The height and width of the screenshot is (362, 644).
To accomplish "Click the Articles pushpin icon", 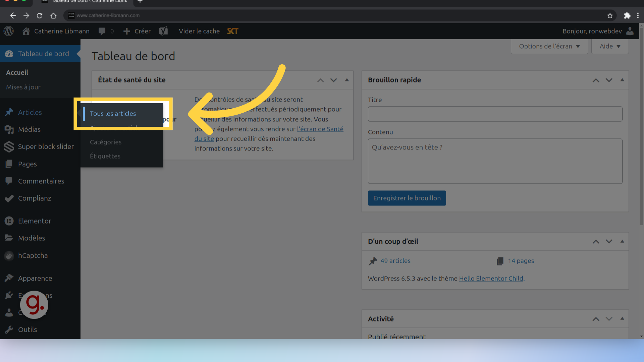I will (x=9, y=112).
